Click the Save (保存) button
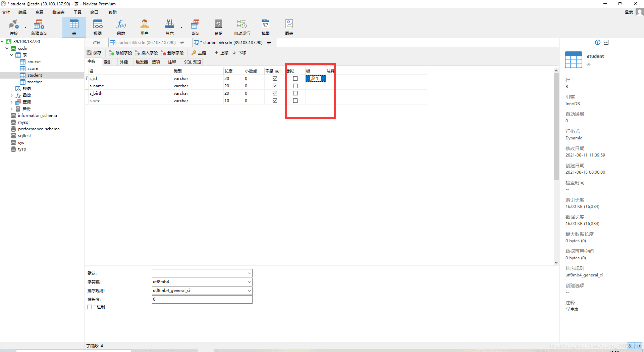Viewport: 644px width, 352px height. 94,53
